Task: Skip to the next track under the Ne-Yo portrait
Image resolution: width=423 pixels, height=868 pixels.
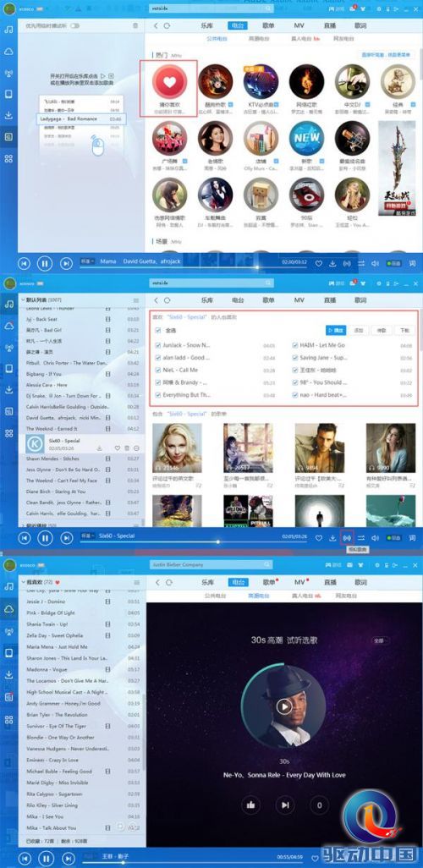Action: [x=284, y=805]
